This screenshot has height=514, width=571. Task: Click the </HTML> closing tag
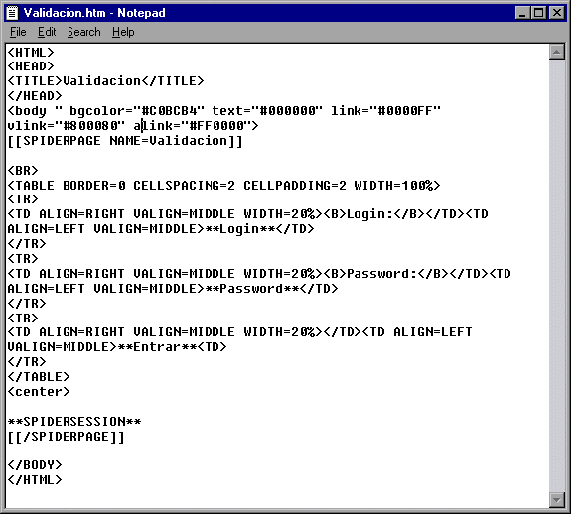[35, 480]
